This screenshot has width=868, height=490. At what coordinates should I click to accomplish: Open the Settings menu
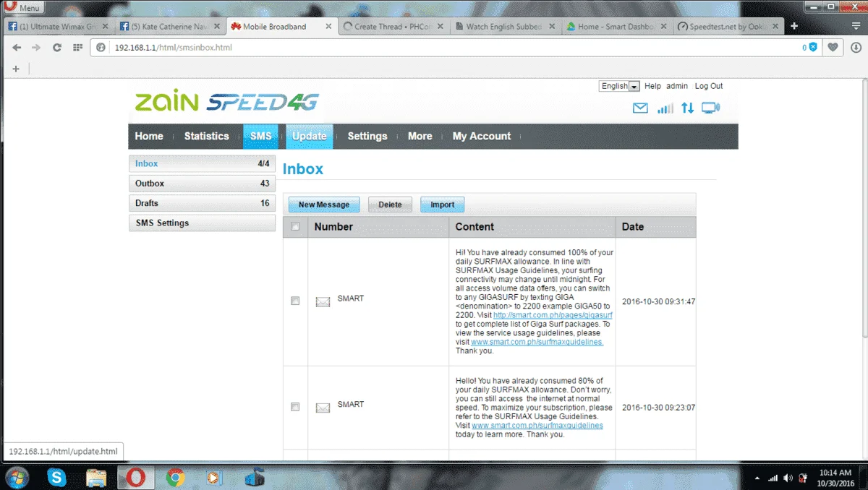point(367,136)
